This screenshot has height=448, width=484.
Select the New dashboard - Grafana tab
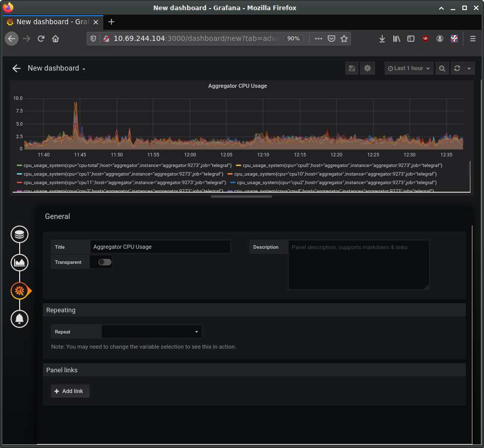coord(53,22)
